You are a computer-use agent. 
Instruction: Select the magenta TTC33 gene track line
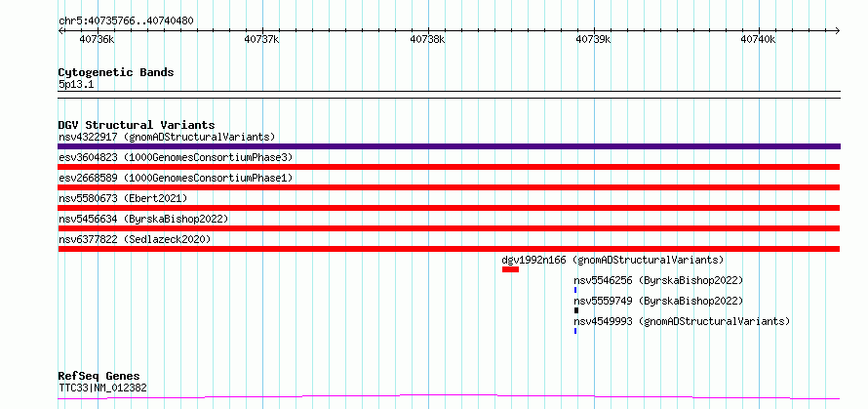point(449,397)
